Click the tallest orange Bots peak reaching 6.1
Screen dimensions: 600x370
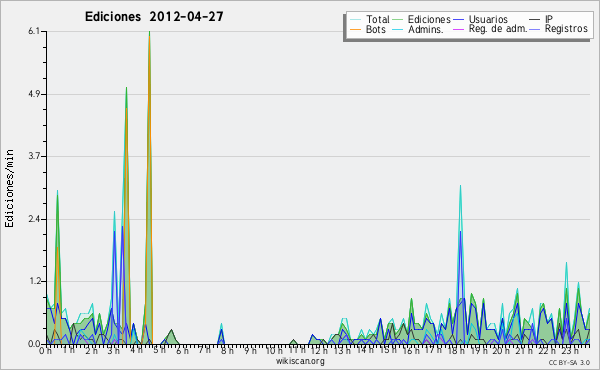pos(149,36)
